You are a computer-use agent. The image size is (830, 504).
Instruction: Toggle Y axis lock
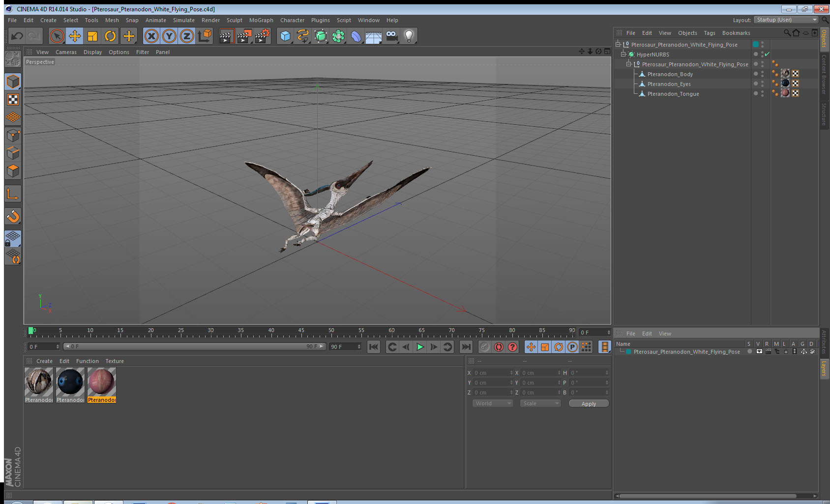click(x=169, y=36)
